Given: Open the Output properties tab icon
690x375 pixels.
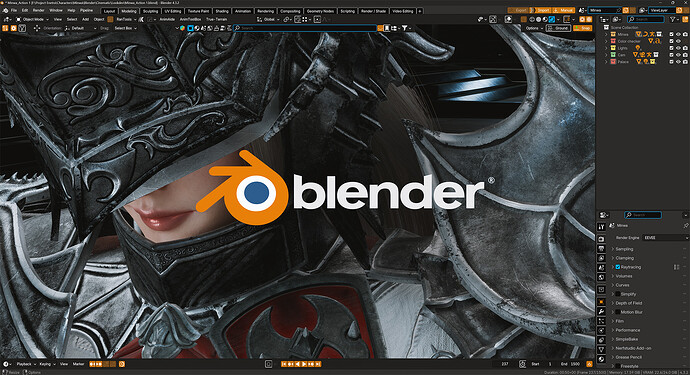Looking at the screenshot, I should [x=601, y=249].
